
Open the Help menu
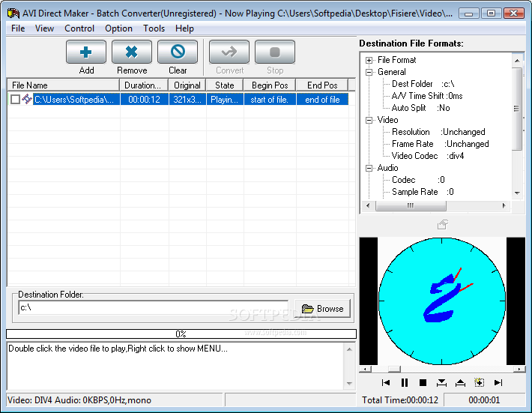pyautogui.click(x=184, y=28)
